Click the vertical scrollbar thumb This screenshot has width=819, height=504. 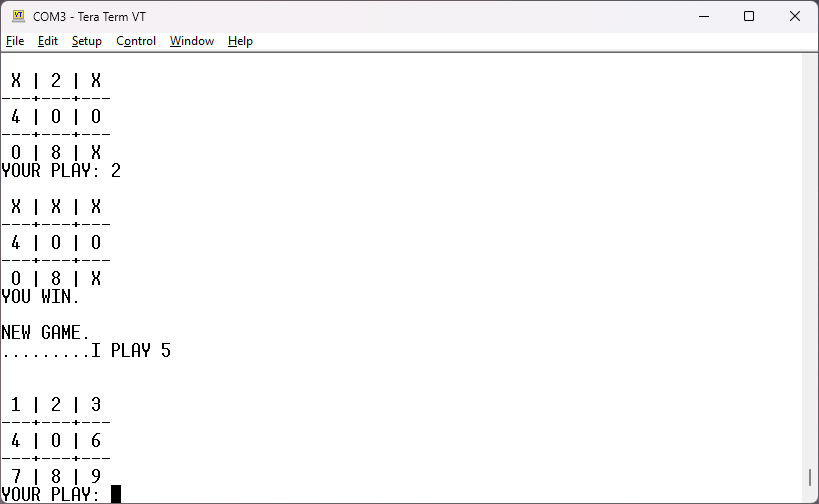coord(810,477)
